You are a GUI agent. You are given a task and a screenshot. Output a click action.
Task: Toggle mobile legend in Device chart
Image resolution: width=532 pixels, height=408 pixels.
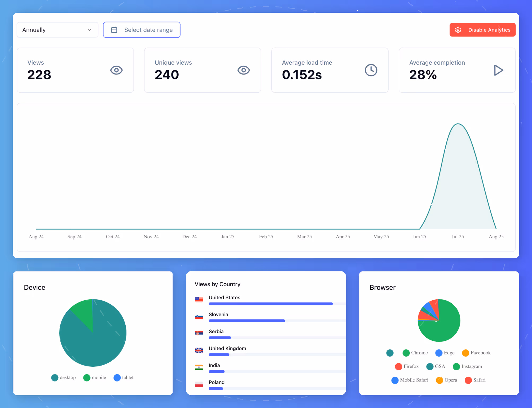point(94,378)
